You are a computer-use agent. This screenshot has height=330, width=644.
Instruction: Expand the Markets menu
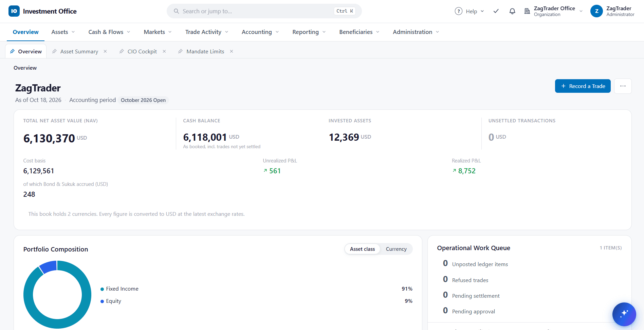(x=158, y=32)
